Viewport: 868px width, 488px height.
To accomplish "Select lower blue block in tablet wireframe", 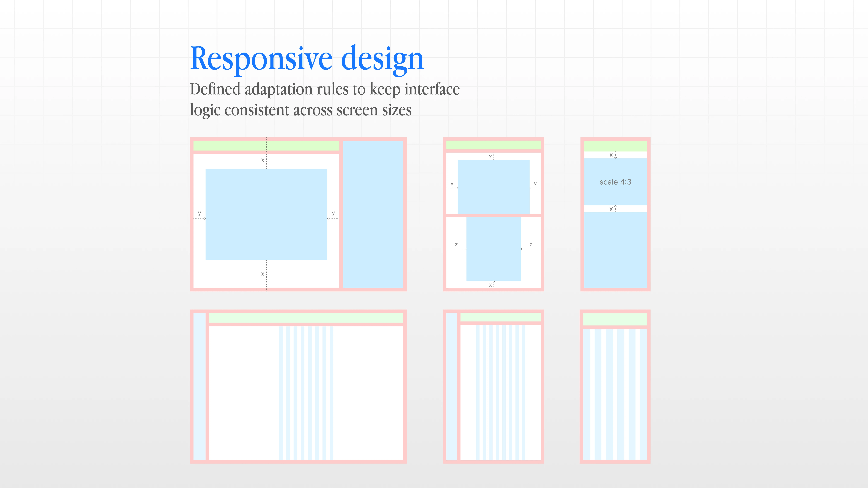I will 493,249.
